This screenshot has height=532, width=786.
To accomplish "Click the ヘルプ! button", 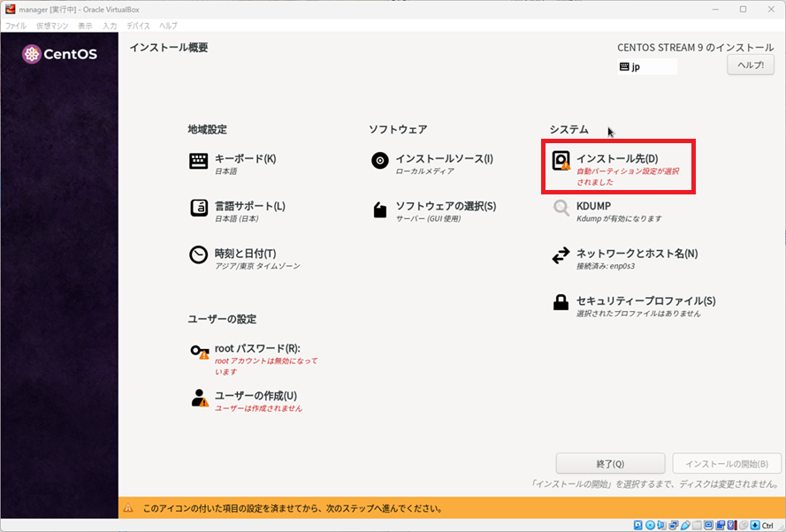I will pyautogui.click(x=751, y=65).
